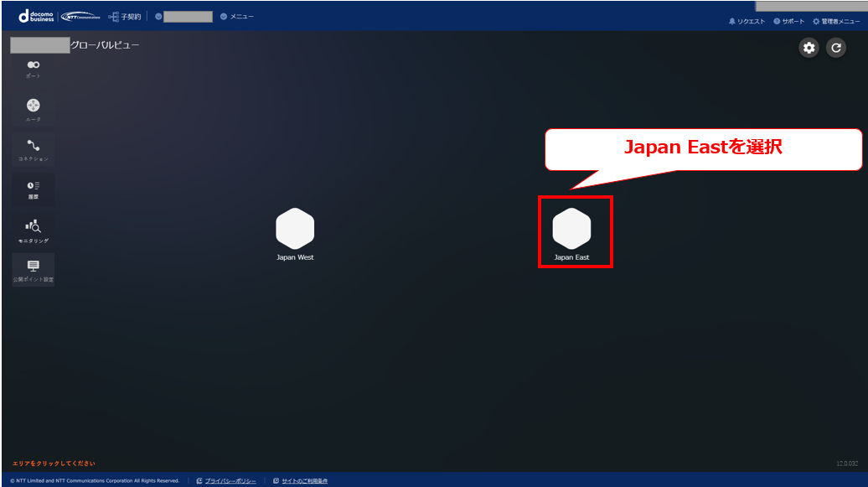This screenshot has width=868, height=487.
Task: Open the モニタリング (Monitoring) sidebar item
Action: coord(34,231)
